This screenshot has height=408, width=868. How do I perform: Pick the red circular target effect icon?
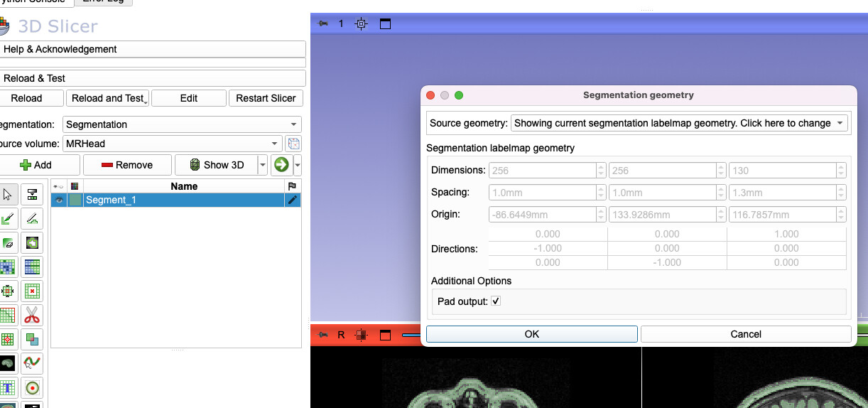pos(32,387)
